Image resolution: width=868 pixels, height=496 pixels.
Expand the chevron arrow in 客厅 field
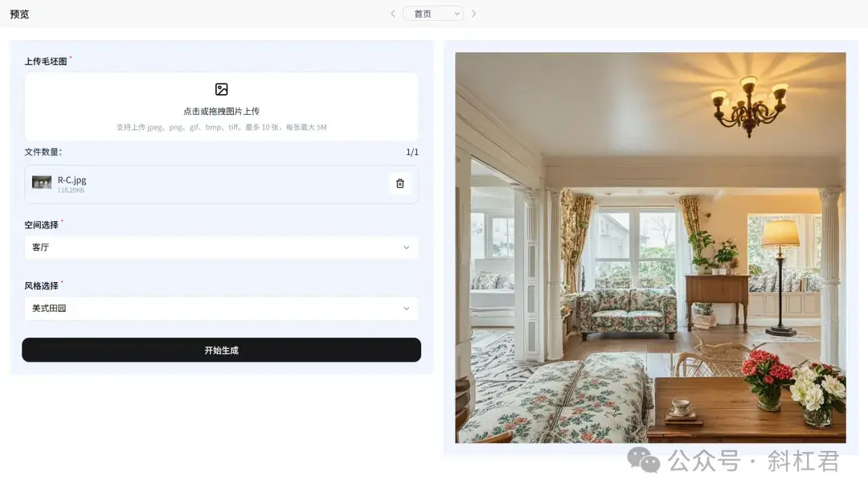[407, 248]
